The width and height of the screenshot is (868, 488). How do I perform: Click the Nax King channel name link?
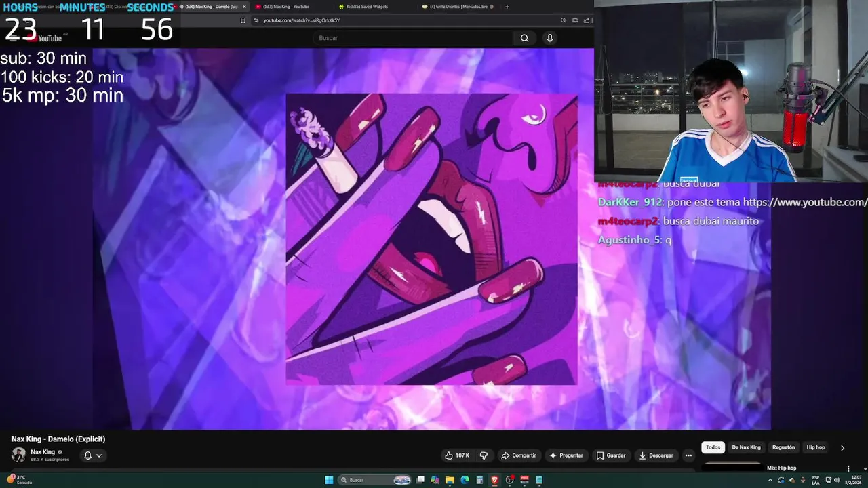click(43, 452)
